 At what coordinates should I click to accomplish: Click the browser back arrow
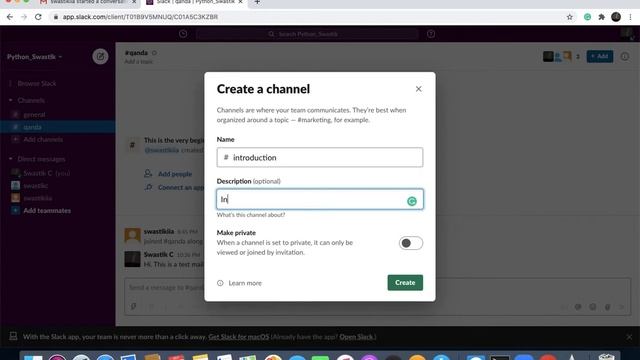10,17
